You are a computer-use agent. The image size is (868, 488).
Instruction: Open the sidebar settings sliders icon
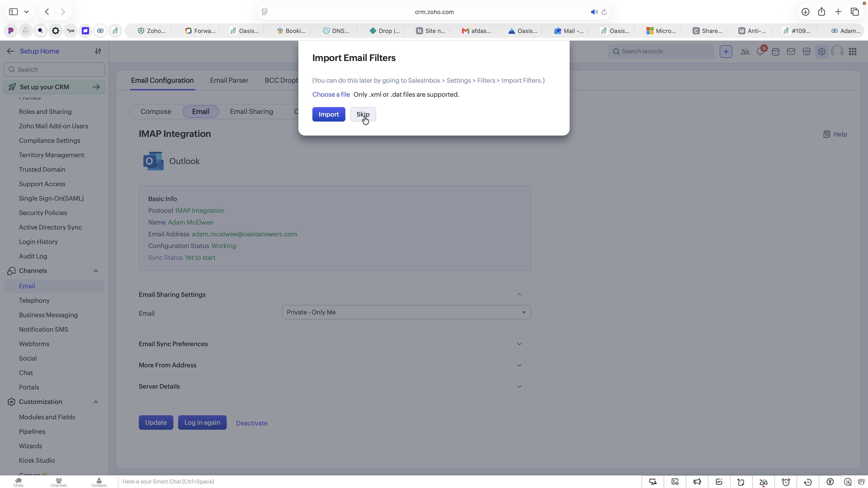point(98,51)
